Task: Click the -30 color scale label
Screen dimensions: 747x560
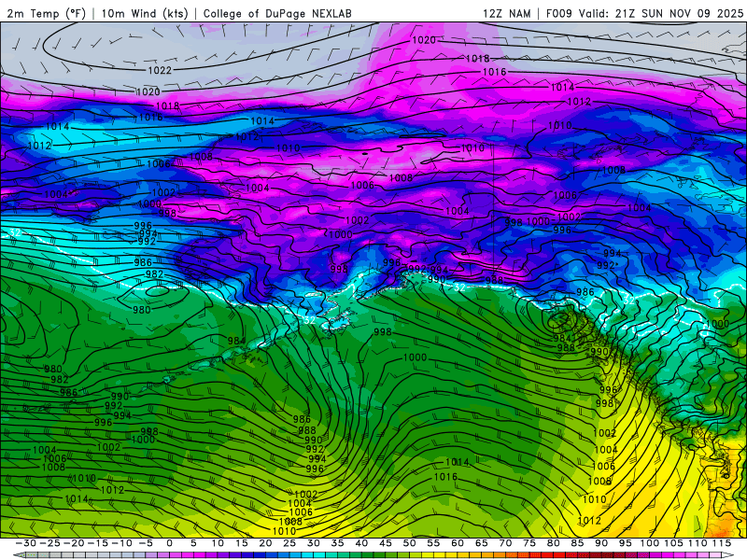Action: click(26, 543)
